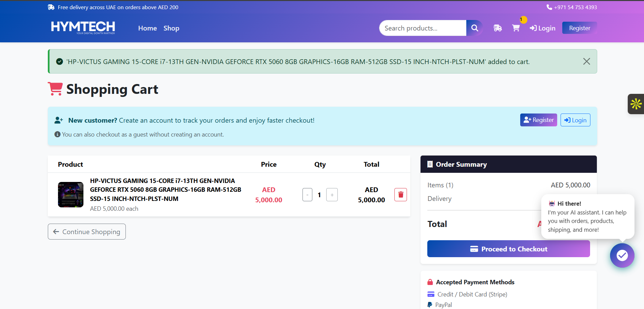Click the Accepted Payment Methods heading
This screenshot has height=309, width=644.
(475, 282)
